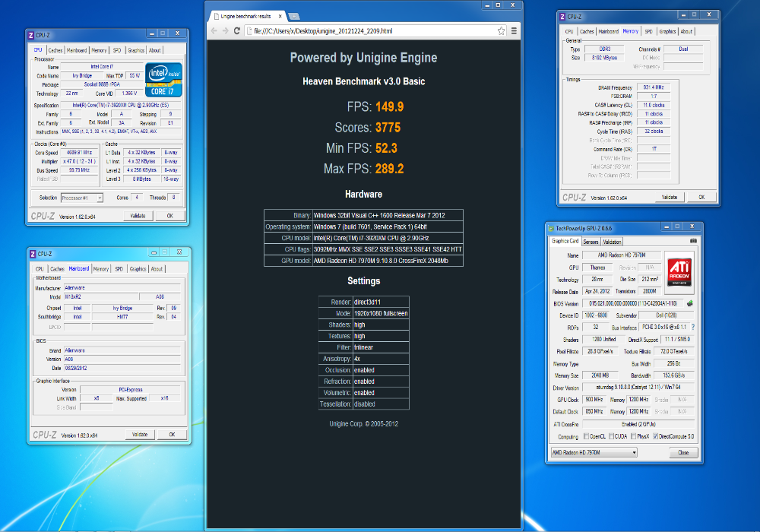The width and height of the screenshot is (760, 532).
Task: Click OK in the CPU-Z Mainboard window
Action: [172, 434]
